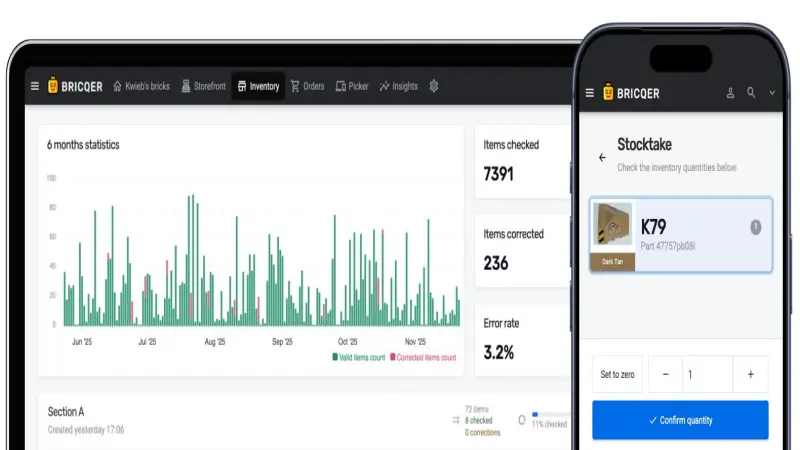Open the Picker tab
800x450 pixels.
352,86
